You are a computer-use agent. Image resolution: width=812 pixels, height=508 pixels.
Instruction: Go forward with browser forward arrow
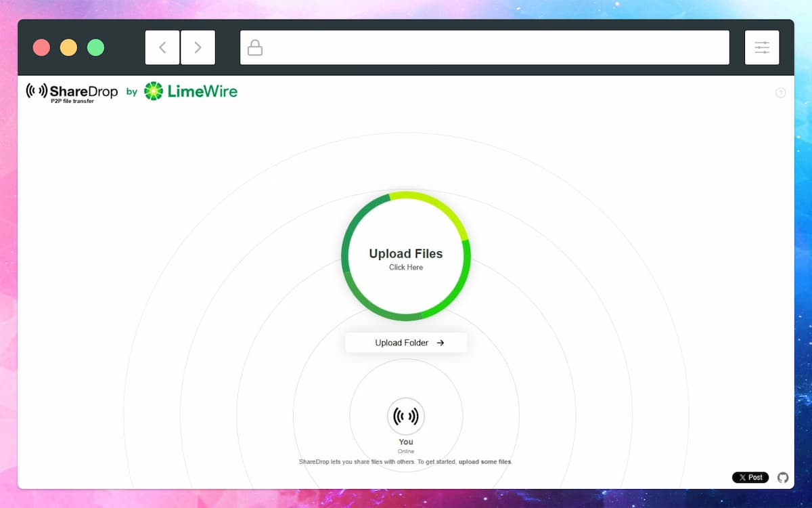coord(198,47)
